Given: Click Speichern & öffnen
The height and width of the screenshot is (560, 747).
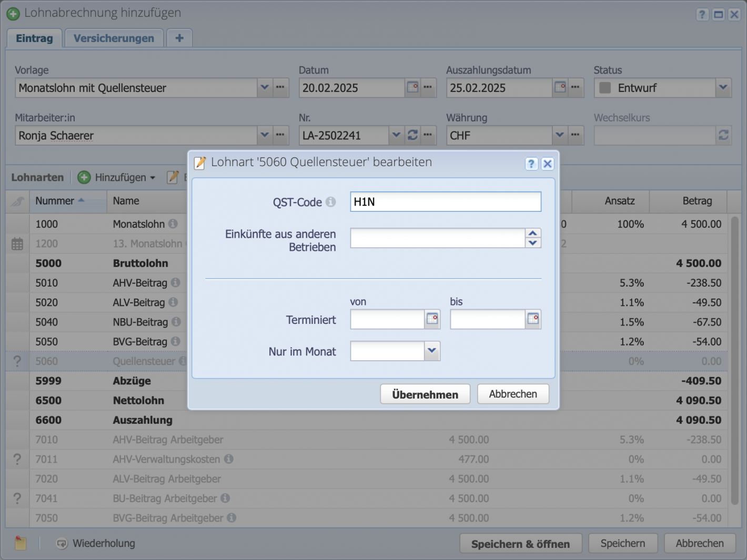Looking at the screenshot, I should click(520, 543).
